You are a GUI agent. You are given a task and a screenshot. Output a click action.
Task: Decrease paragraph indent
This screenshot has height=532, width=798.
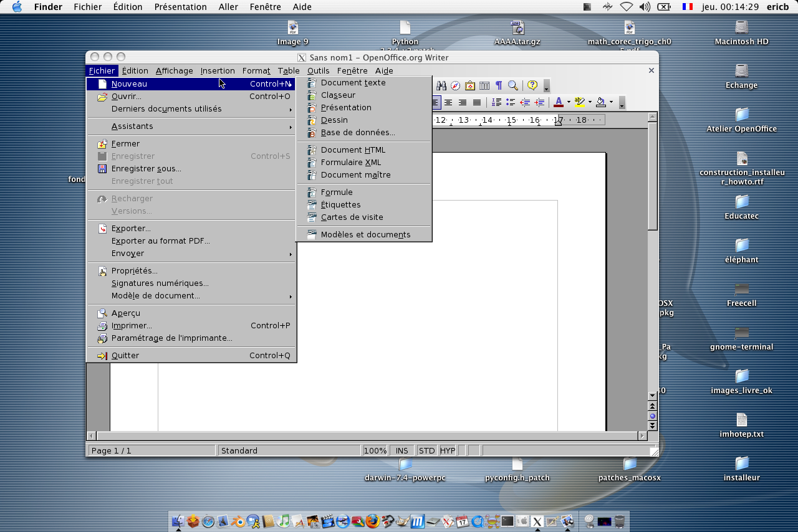point(526,102)
